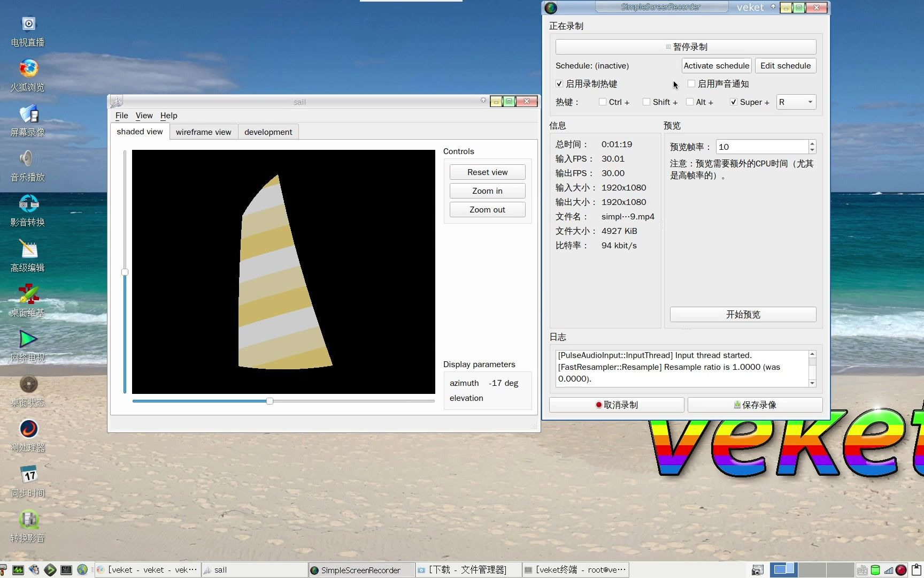Click the green cylinder storage tray icon
The width and height of the screenshot is (924, 578).
click(875, 570)
